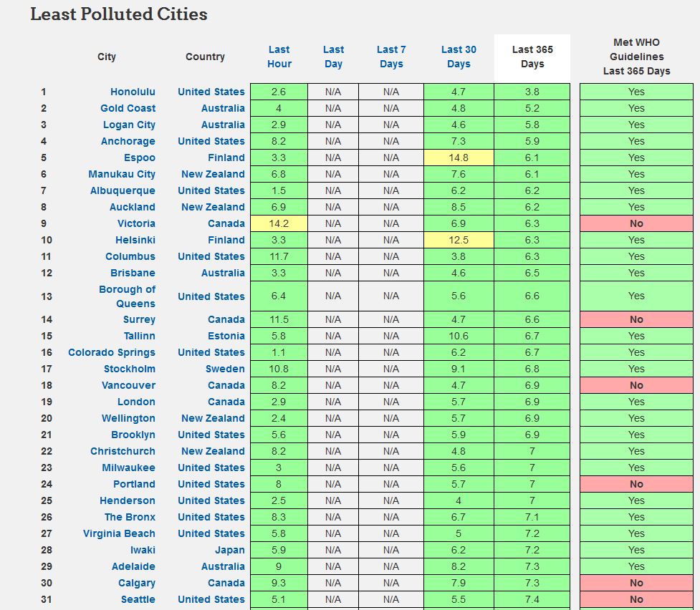Image resolution: width=700 pixels, height=610 pixels.
Task: Click the Seattle city link
Action: 137,599
